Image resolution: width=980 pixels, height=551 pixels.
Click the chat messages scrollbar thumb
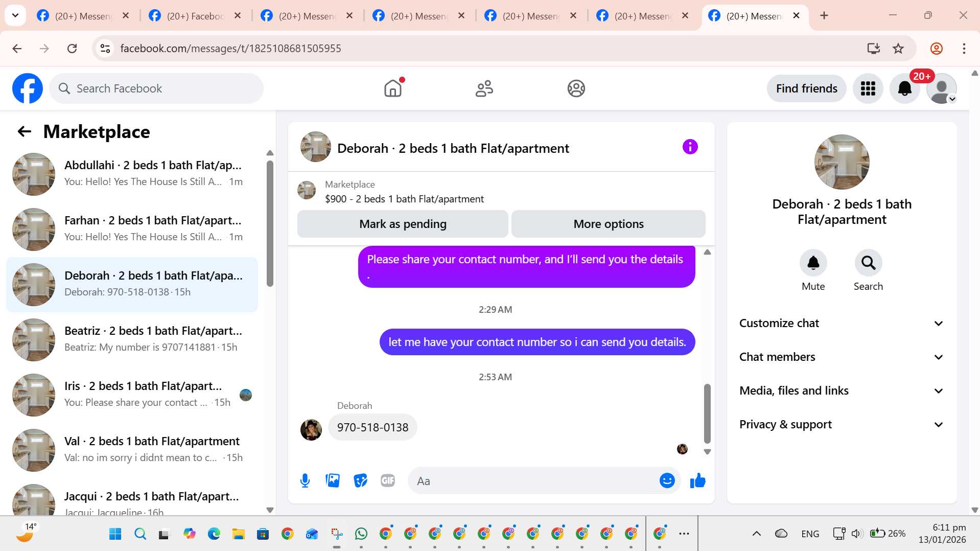[707, 414]
